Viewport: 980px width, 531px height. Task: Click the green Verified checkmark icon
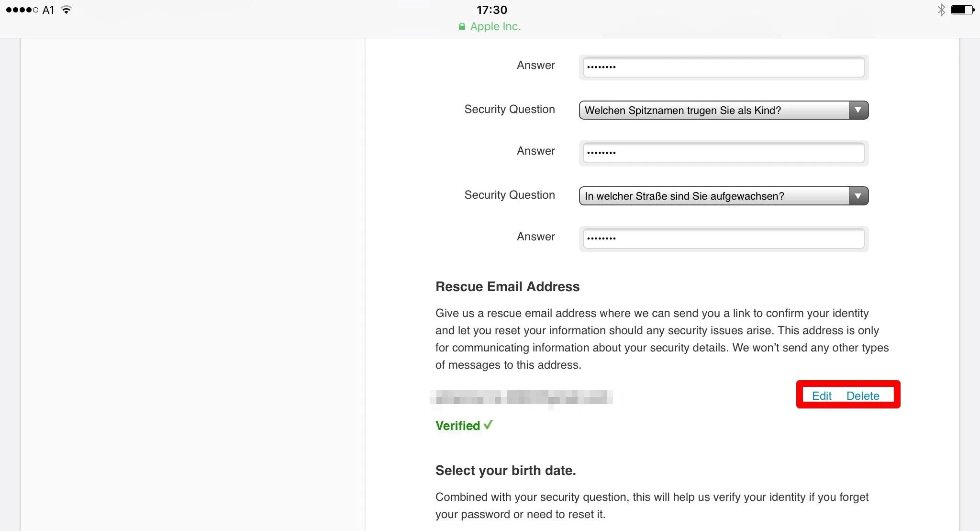tap(488, 425)
